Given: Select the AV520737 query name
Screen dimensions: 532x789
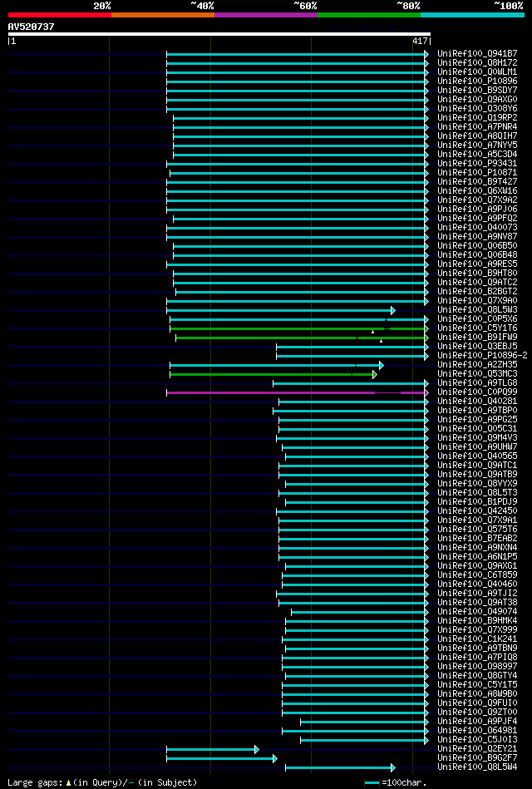Looking at the screenshot, I should click(x=32, y=26).
